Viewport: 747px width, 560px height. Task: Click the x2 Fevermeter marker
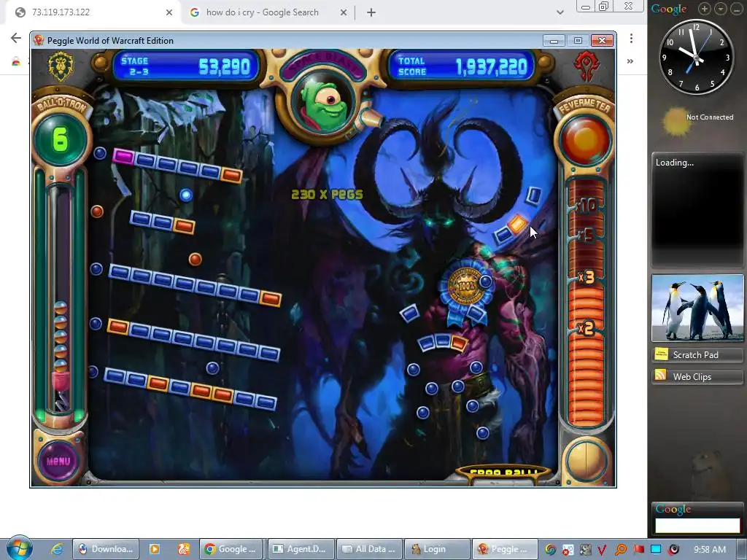click(586, 329)
